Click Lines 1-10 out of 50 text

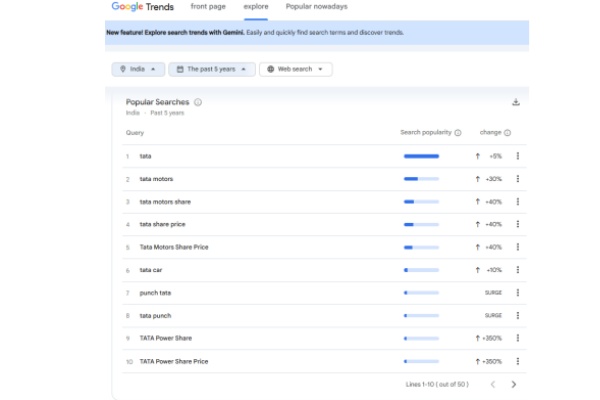point(437,384)
